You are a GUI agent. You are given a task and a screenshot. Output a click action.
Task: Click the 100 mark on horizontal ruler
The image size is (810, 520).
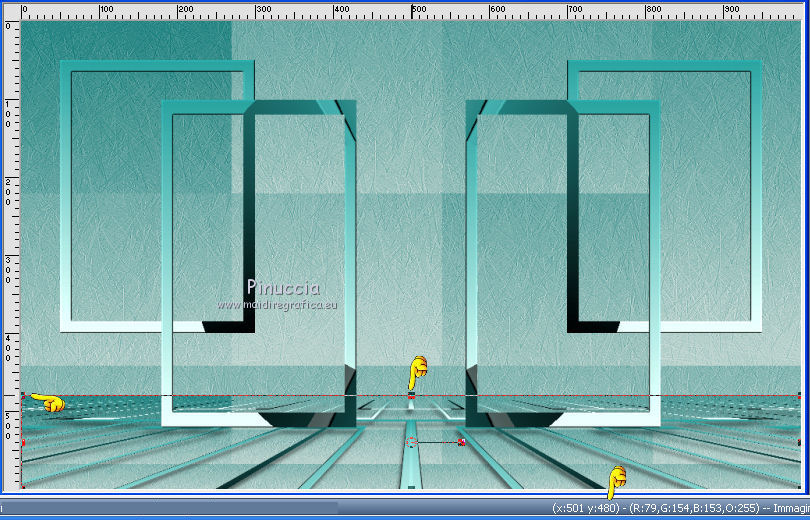tap(107, 9)
